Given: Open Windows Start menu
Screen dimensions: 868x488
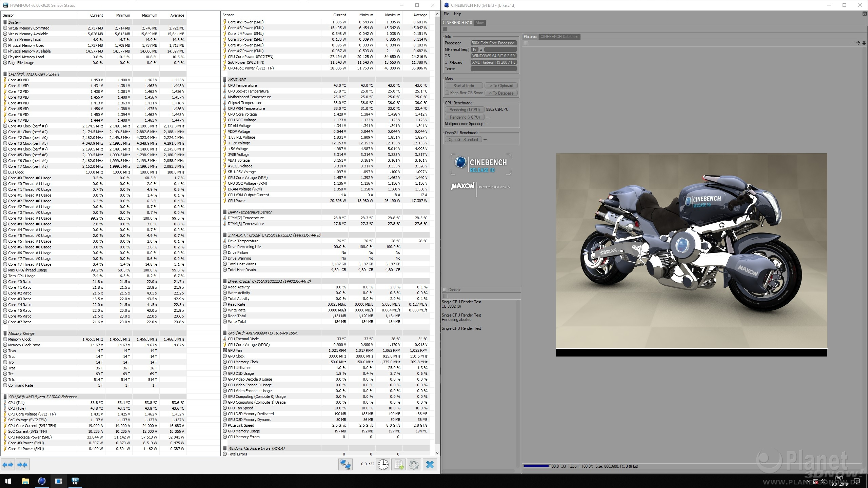Looking at the screenshot, I should 8,481.
